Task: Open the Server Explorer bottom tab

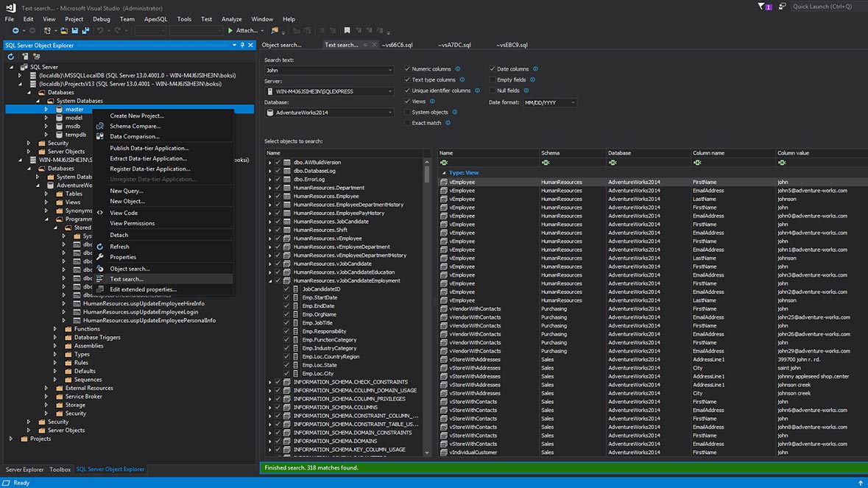Action: [x=24, y=469]
